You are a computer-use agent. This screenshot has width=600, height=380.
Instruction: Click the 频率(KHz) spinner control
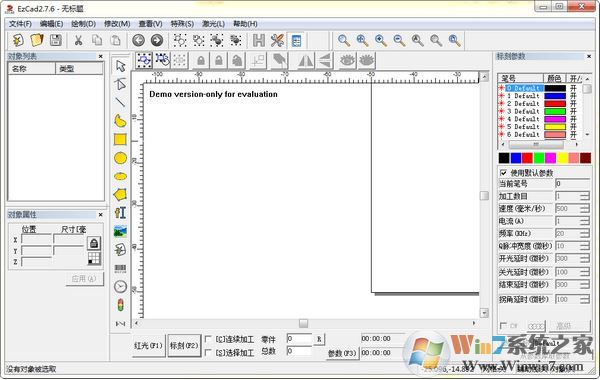tap(584, 233)
